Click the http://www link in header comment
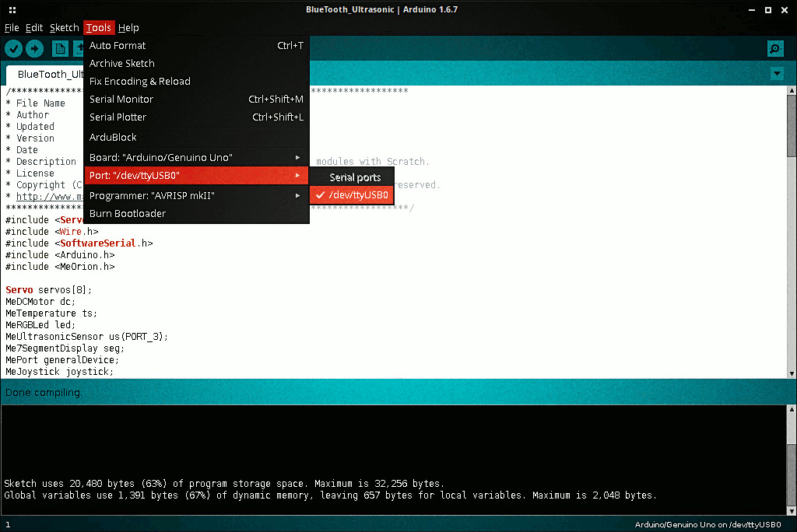The width and height of the screenshot is (797, 532). point(49,197)
